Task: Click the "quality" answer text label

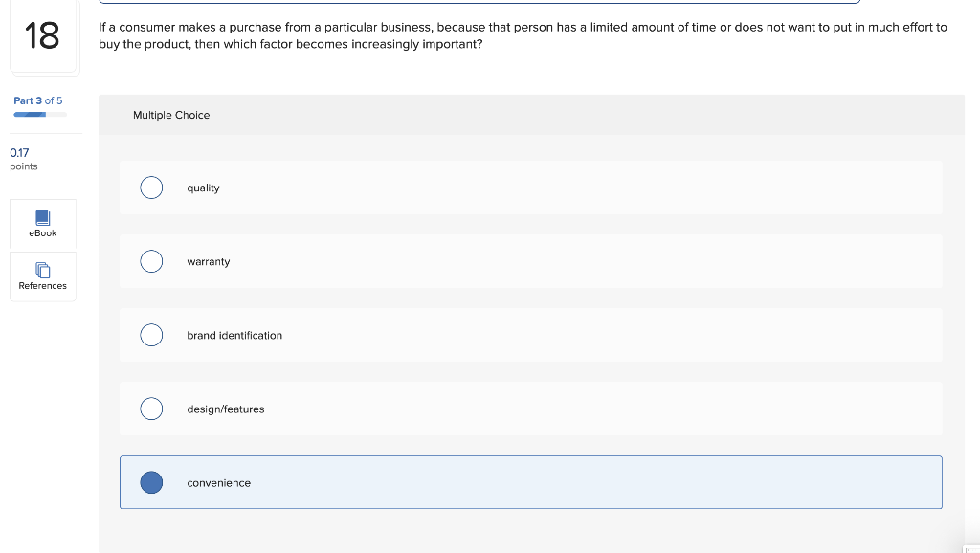Action: tap(203, 188)
